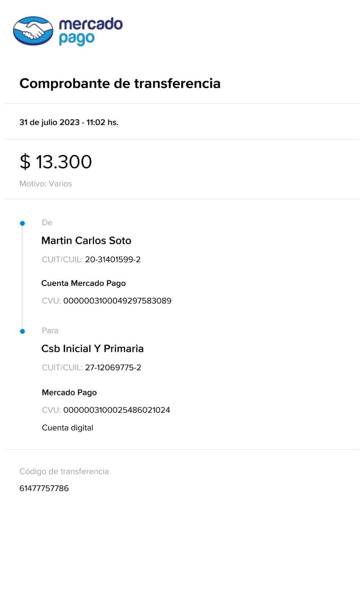The width and height of the screenshot is (364, 607).
Task: Click the vertical line linking De and Para
Action: tap(22, 277)
